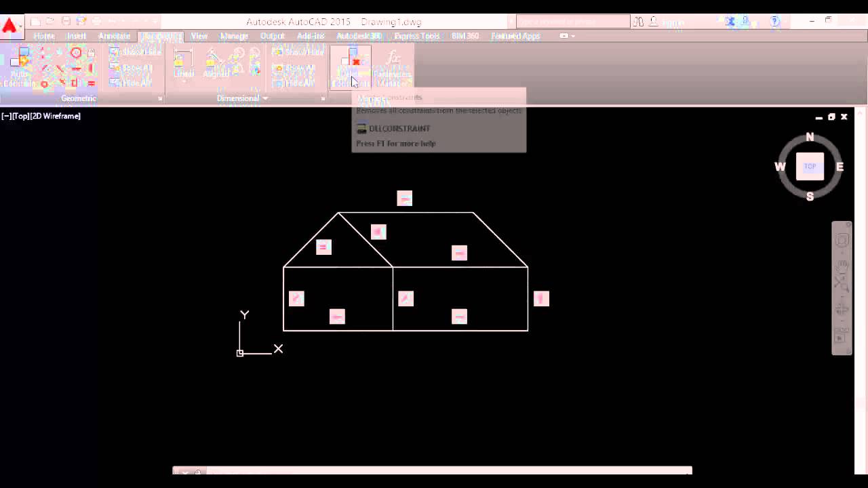This screenshot has width=868, height=488.
Task: Switch to the Insert ribbon tab
Action: coord(76,36)
